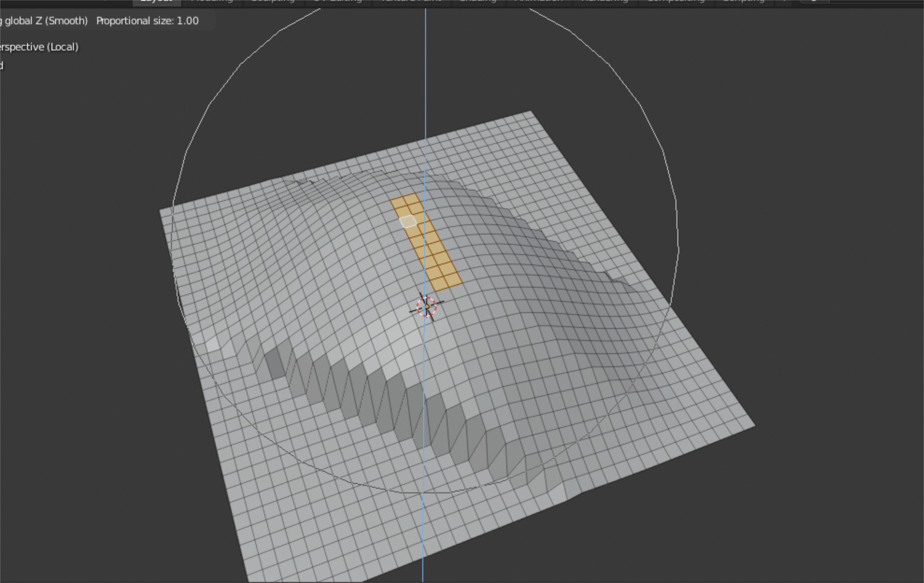Image resolution: width=924 pixels, height=583 pixels.
Task: Click the 'global Z (Smooth)' header text
Action: [46, 21]
